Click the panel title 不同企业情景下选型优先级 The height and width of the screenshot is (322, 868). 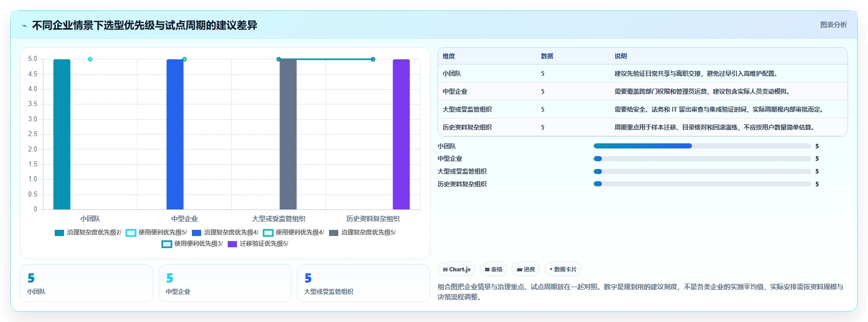144,25
